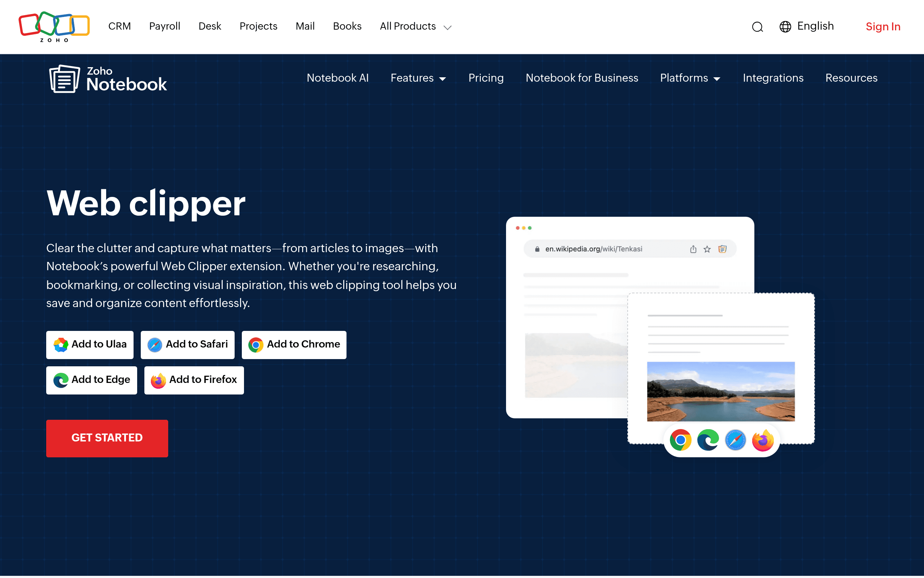This screenshot has width=924, height=578.
Task: Expand the Features menu
Action: (418, 78)
